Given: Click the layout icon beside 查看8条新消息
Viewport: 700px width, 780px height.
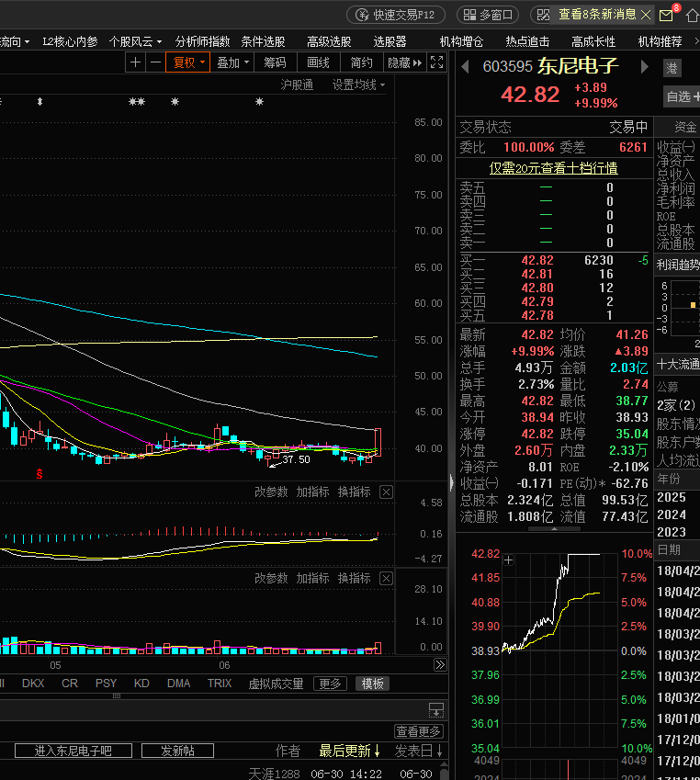Looking at the screenshot, I should point(543,15).
